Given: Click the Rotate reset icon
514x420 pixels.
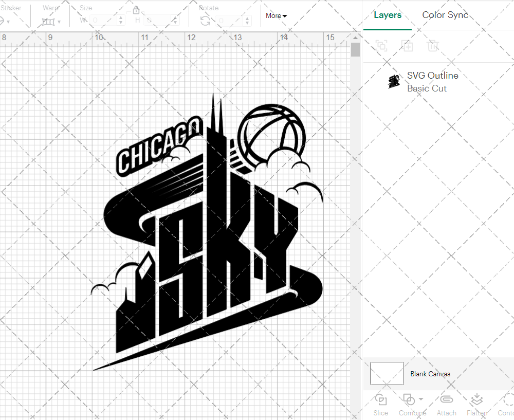Looking at the screenshot, I should pyautogui.click(x=205, y=20).
